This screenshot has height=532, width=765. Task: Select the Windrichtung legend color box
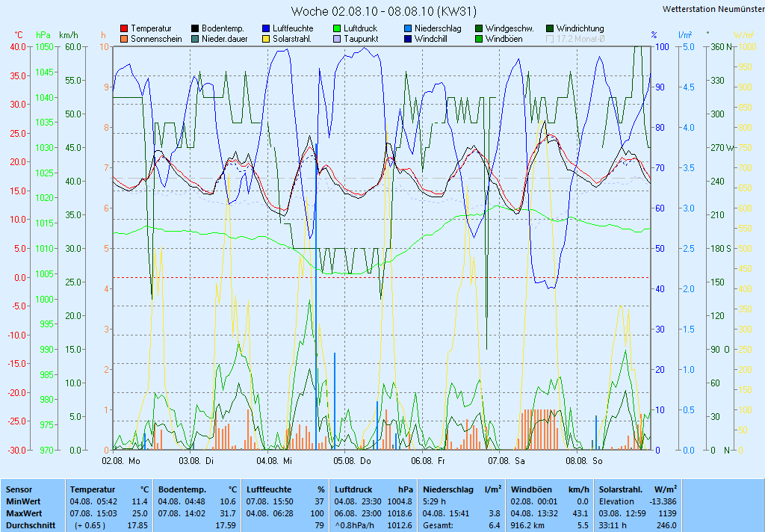(x=550, y=29)
